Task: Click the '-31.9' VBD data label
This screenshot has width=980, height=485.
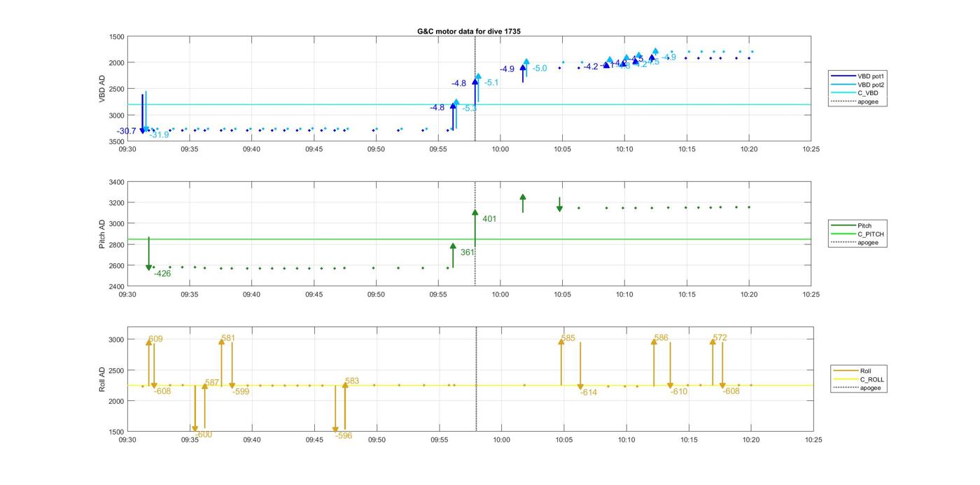Action: [159, 135]
